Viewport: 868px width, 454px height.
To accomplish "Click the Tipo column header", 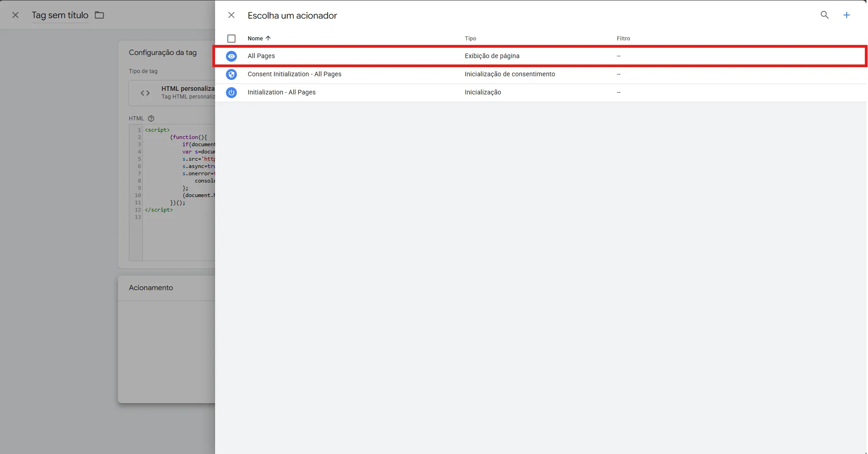I will pyautogui.click(x=470, y=39).
